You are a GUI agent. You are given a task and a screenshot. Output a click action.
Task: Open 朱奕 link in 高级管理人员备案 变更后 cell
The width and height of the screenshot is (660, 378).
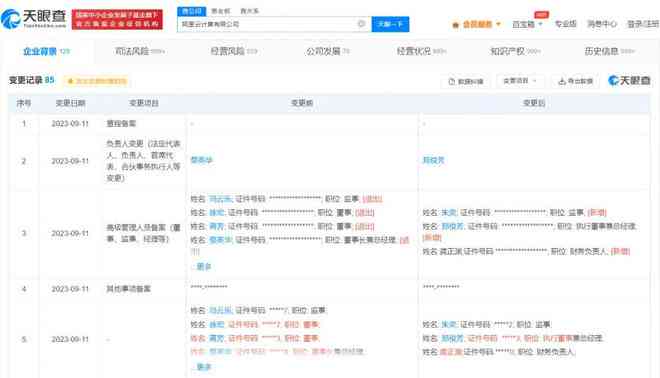449,213
